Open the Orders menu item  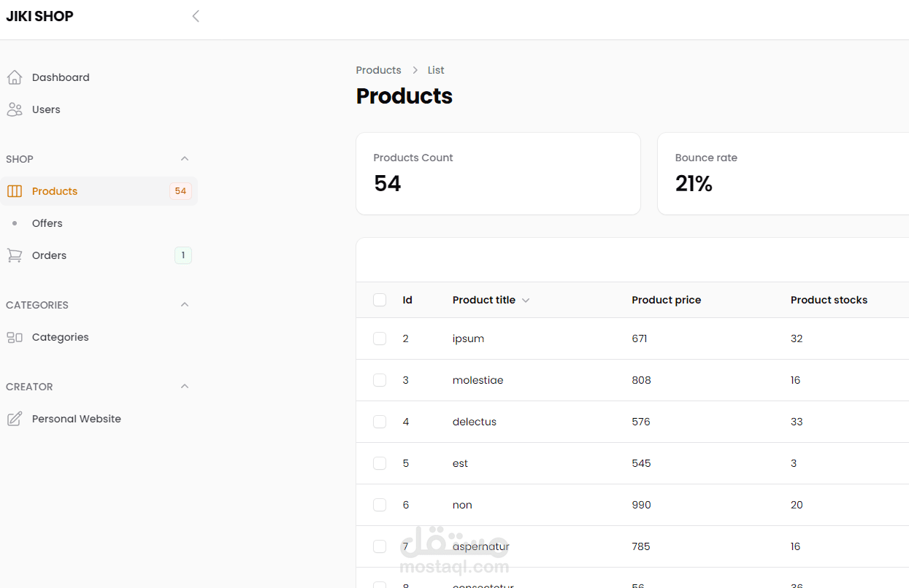(x=50, y=255)
